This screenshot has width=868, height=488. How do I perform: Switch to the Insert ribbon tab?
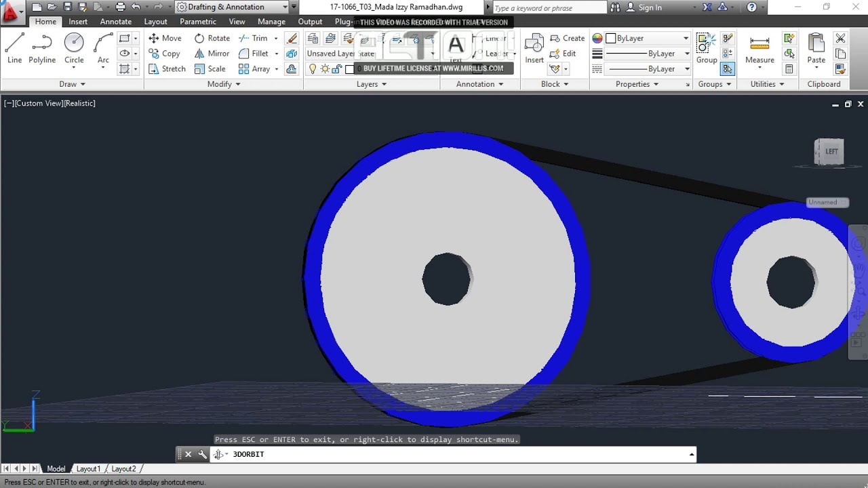[78, 22]
